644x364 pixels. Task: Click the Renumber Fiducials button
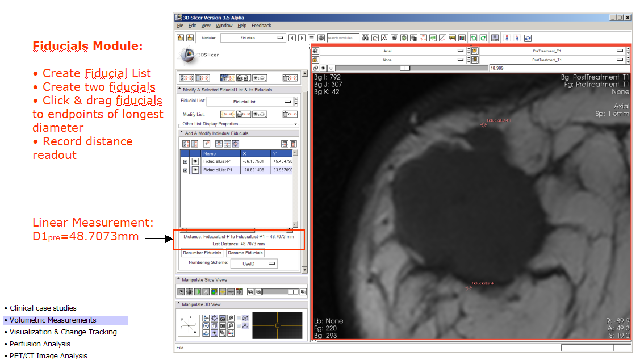click(202, 253)
